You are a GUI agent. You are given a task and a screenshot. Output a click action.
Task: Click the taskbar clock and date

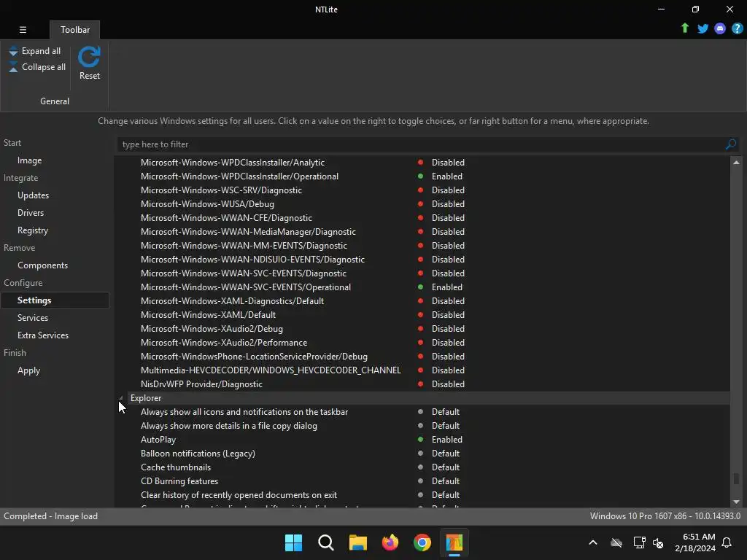[695, 542]
